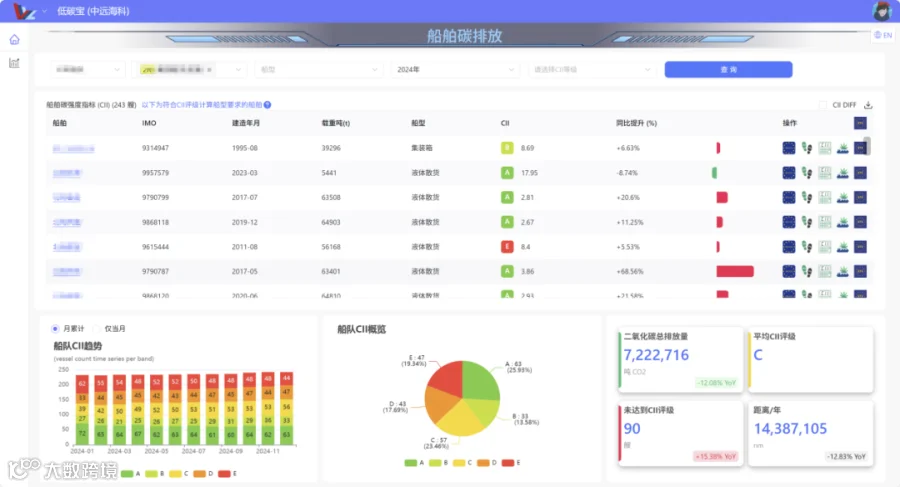Select the 仅当月 radio option
The width and height of the screenshot is (900, 487).
click(x=97, y=328)
